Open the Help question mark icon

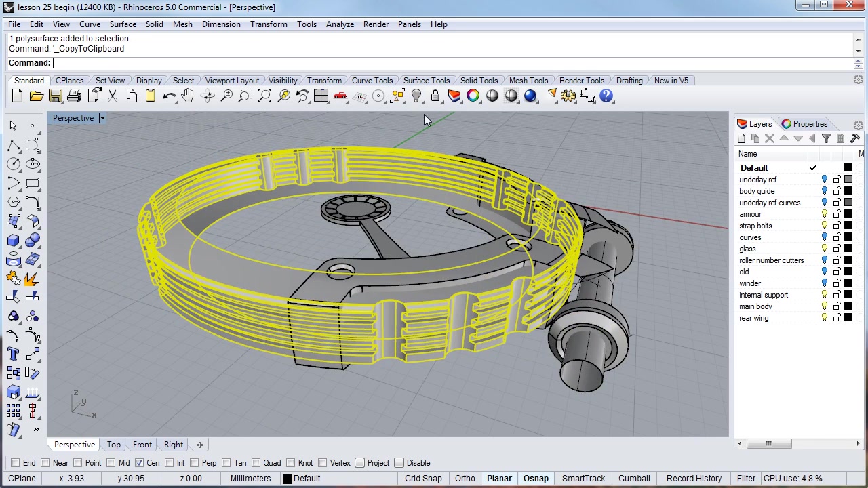coord(607,96)
